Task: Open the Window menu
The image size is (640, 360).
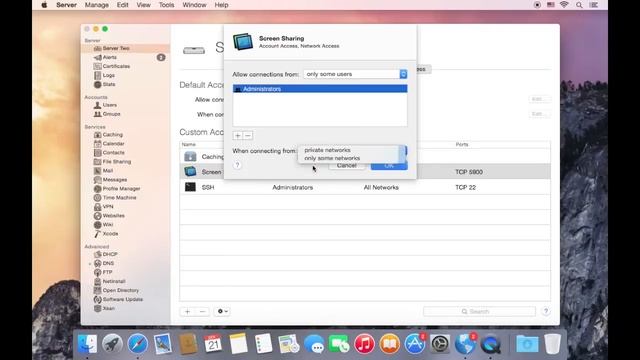Action: coord(194,5)
